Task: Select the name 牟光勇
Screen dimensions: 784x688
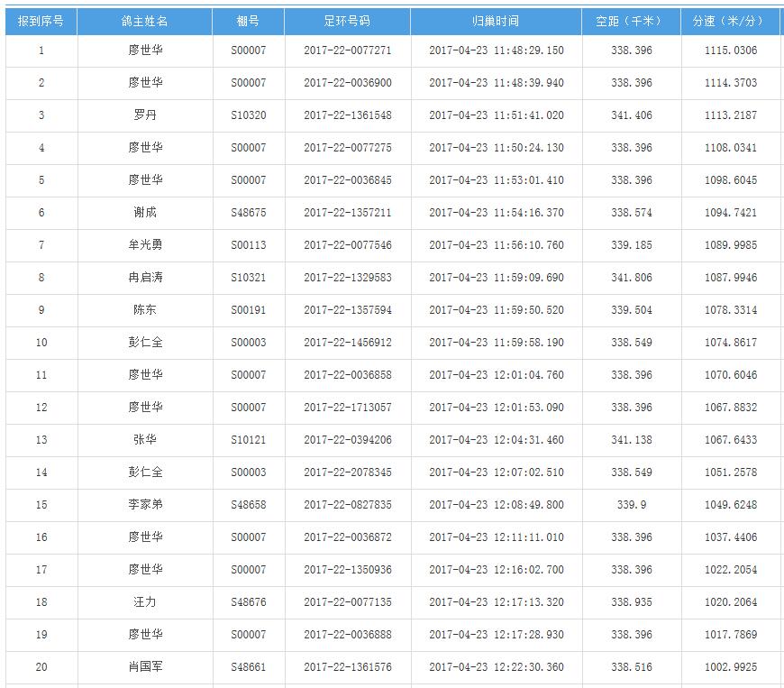Action: coord(145,245)
